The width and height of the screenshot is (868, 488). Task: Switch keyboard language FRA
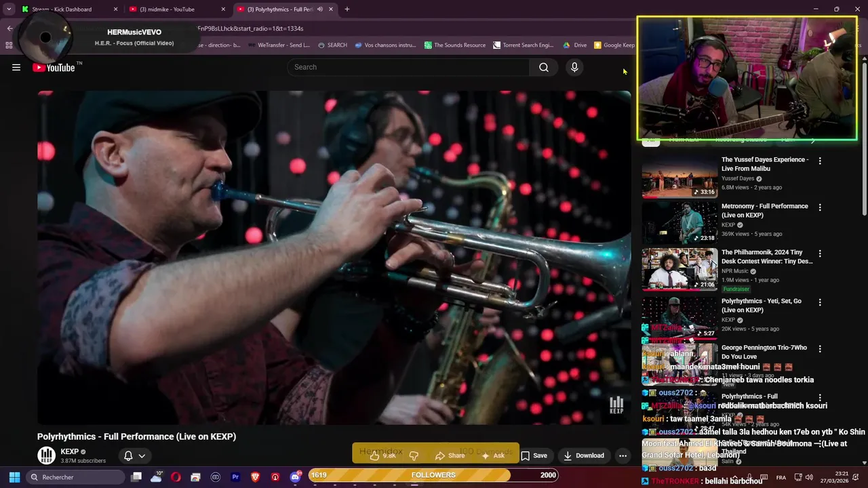click(781, 477)
